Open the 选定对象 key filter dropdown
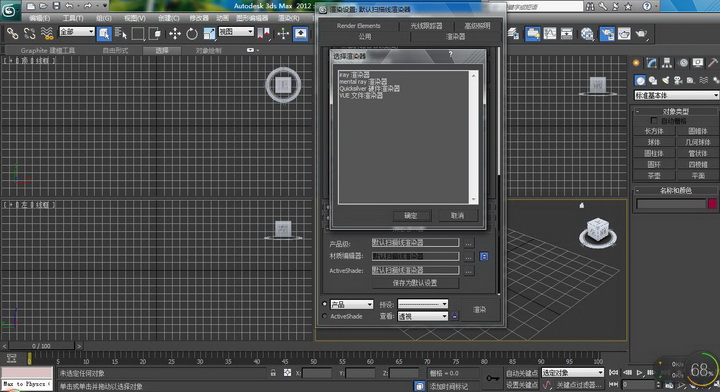This screenshot has width=720, height=392. click(x=573, y=373)
